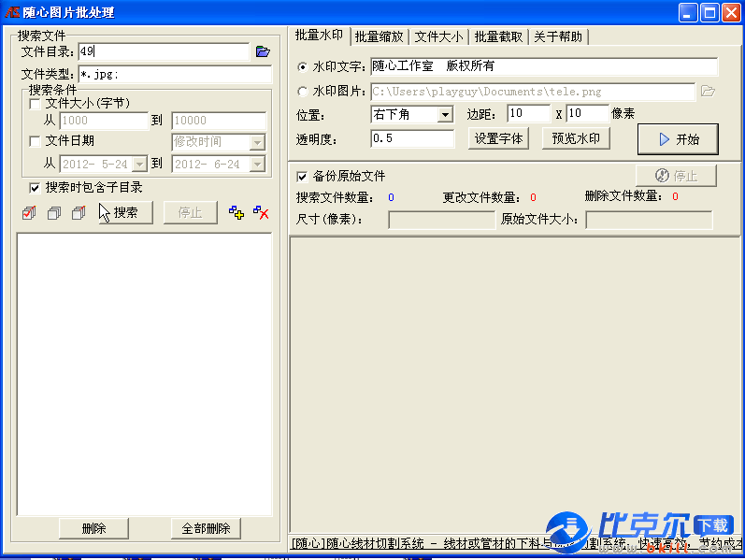Switch to 批量缩放 tab
745x560 pixels.
(x=379, y=36)
